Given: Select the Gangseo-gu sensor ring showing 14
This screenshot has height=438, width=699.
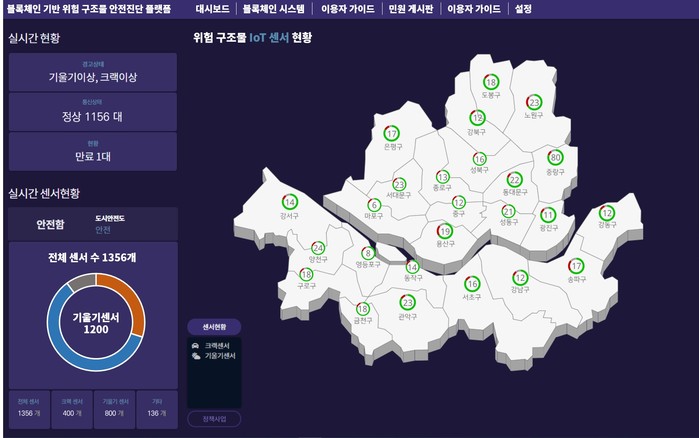Looking at the screenshot, I should point(289,202).
